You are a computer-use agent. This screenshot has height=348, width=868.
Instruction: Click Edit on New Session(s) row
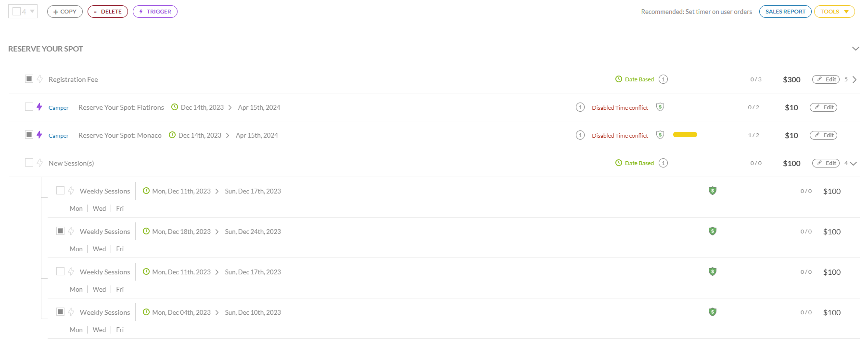point(826,163)
